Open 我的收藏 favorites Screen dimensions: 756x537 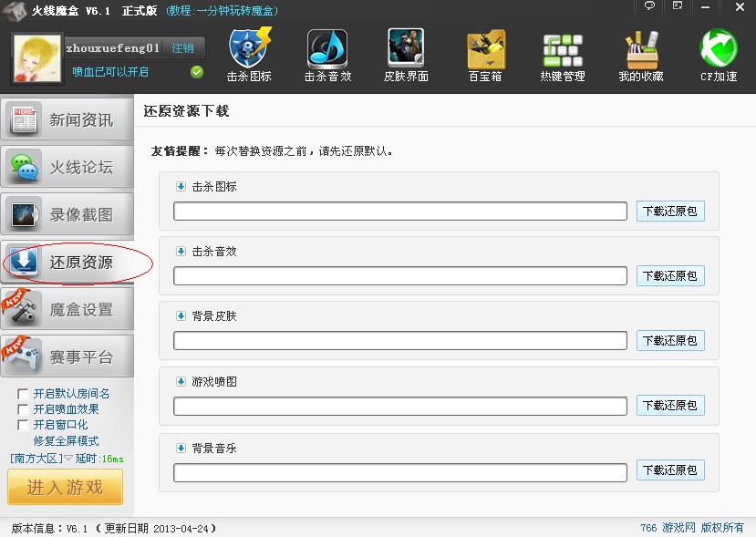[x=641, y=57]
